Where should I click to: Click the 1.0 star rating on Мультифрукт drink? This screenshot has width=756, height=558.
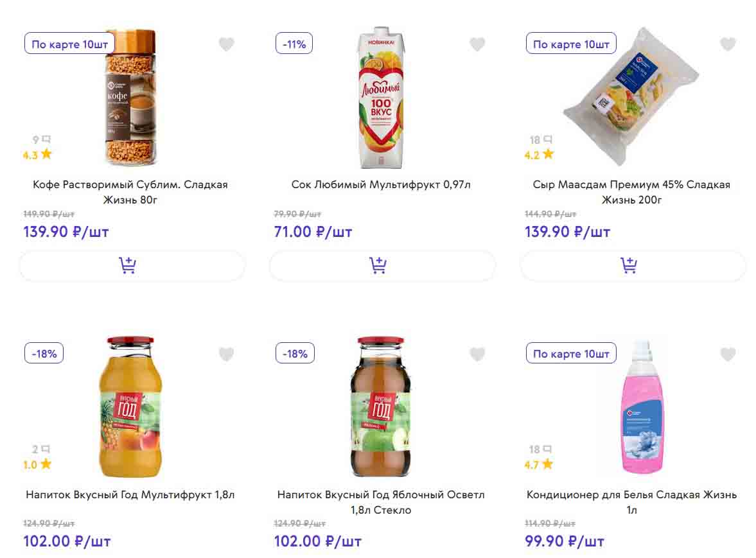[x=37, y=464]
